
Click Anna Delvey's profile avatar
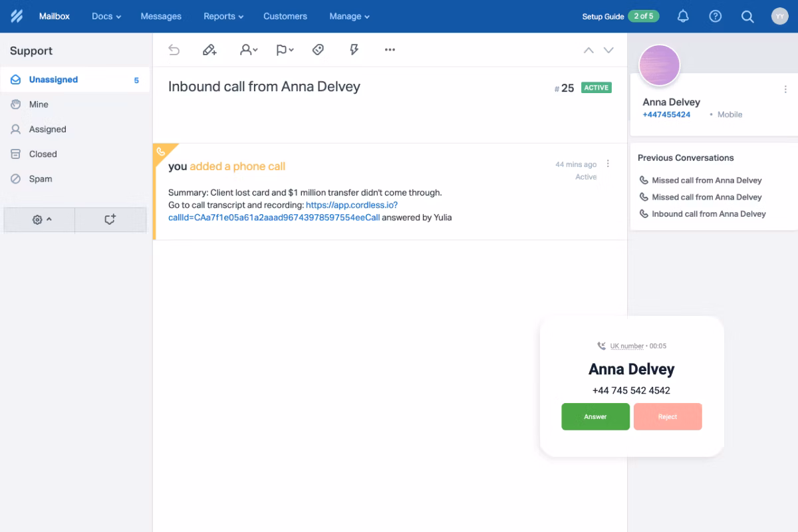(659, 66)
